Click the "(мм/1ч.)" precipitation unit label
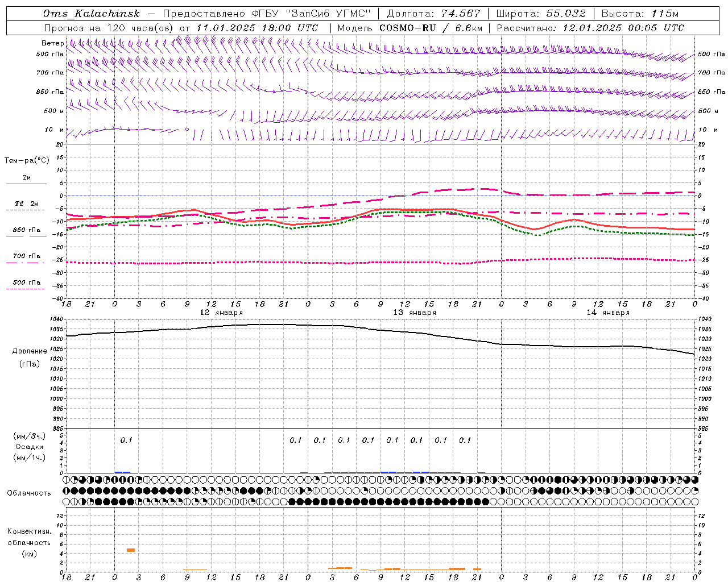This screenshot has height=582, width=728. click(30, 458)
